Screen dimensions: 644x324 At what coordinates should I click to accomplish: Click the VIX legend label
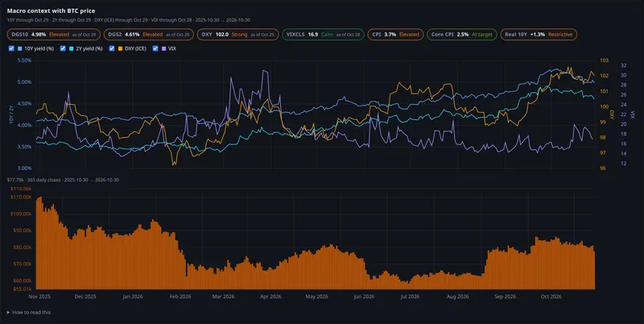tap(172, 48)
